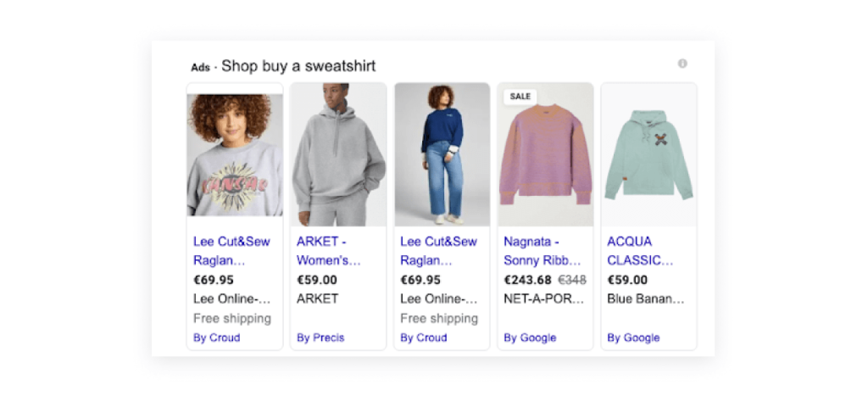Open the navy sweatshirt with jeans image

[442, 154]
